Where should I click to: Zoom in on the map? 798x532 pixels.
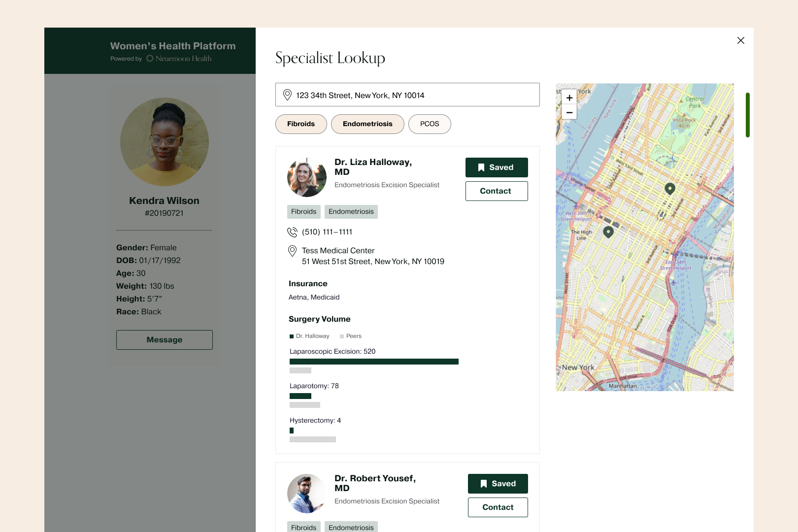[569, 98]
